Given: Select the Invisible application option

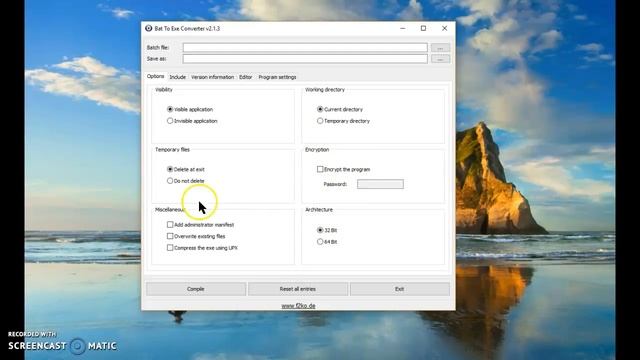Looking at the screenshot, I should tap(170, 121).
